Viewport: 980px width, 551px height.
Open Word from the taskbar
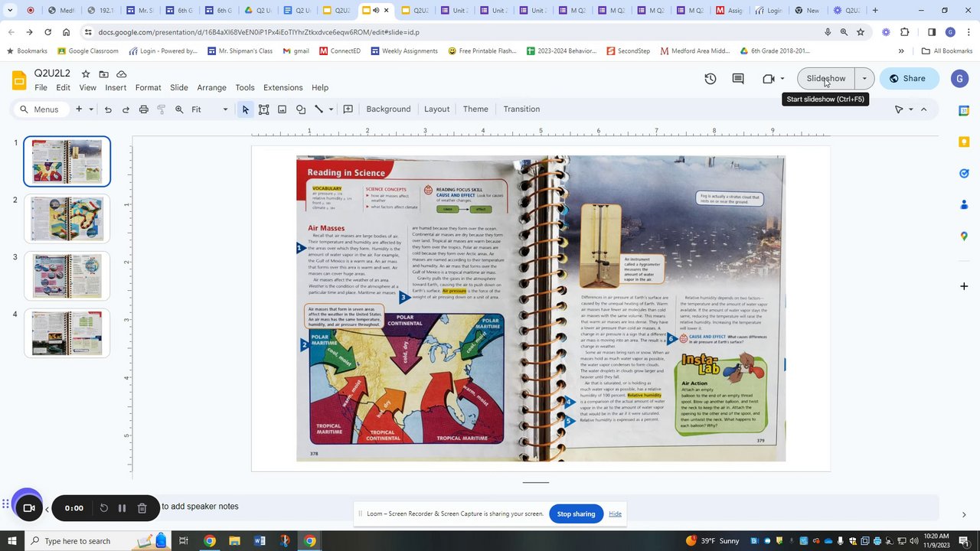tap(260, 541)
